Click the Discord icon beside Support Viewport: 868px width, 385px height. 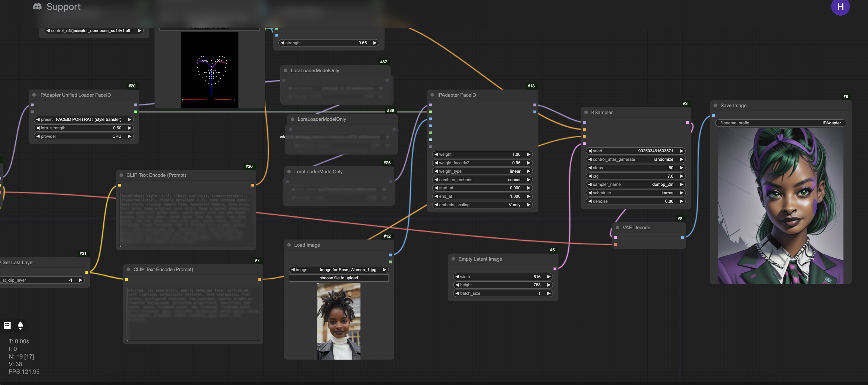(x=37, y=7)
